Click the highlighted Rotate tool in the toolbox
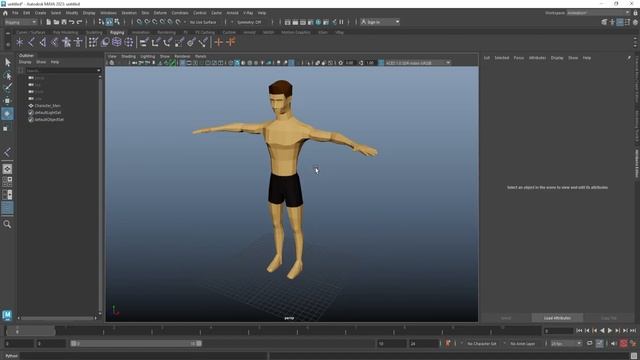This screenshot has height=360, width=640. point(7,114)
